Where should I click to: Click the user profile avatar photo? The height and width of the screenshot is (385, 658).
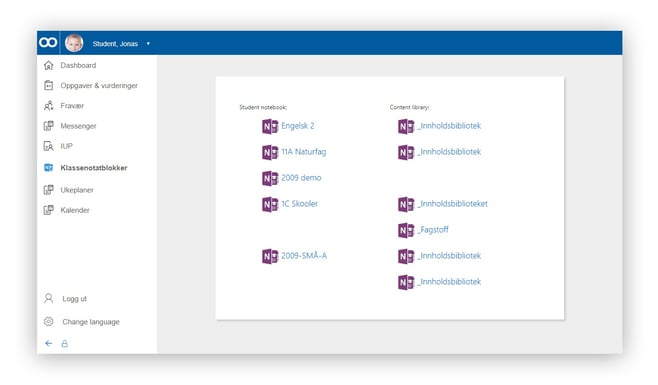[x=74, y=43]
